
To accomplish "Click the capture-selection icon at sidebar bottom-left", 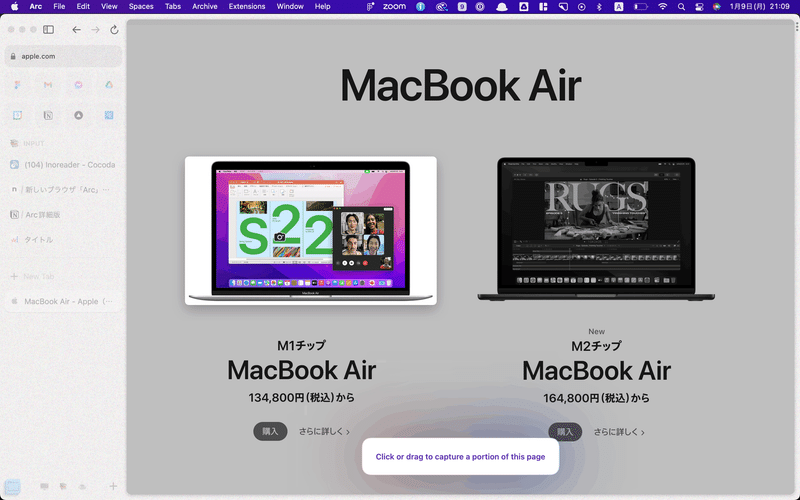I will coord(12,487).
